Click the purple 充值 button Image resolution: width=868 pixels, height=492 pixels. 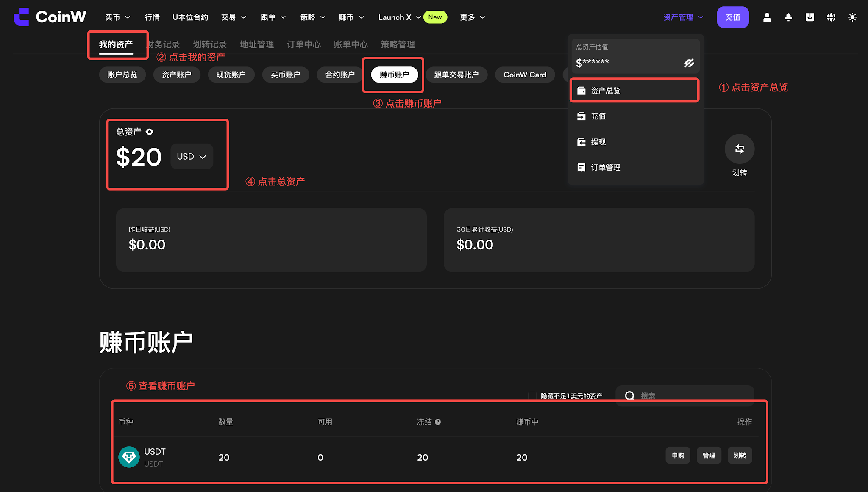pos(733,17)
